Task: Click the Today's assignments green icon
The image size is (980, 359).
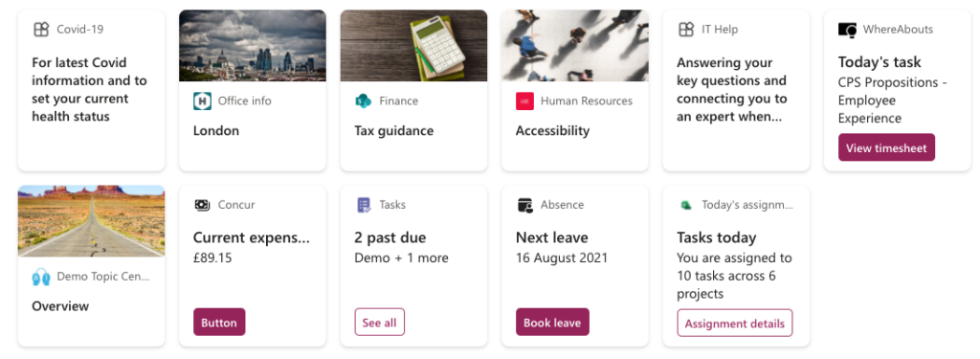Action: pyautogui.click(x=685, y=205)
